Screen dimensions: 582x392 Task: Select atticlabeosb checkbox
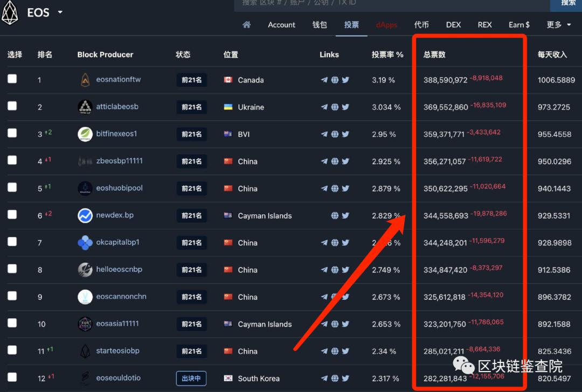click(x=12, y=106)
